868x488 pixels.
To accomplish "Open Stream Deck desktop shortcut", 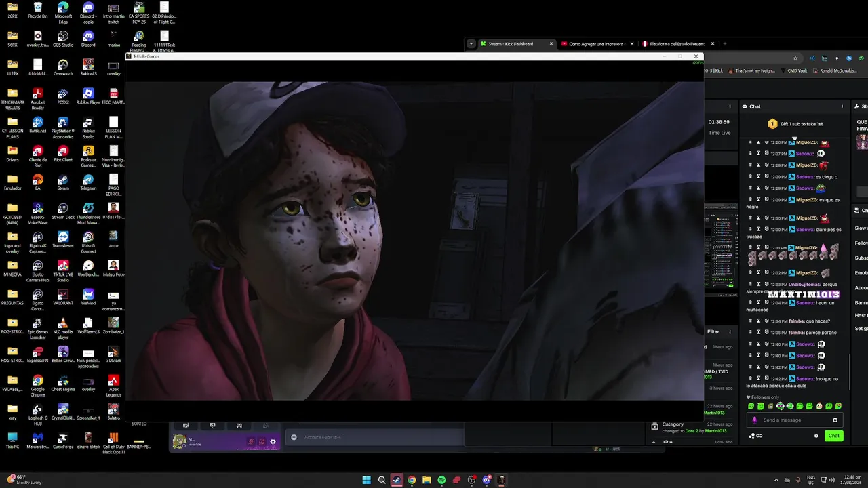I will click(x=63, y=209).
